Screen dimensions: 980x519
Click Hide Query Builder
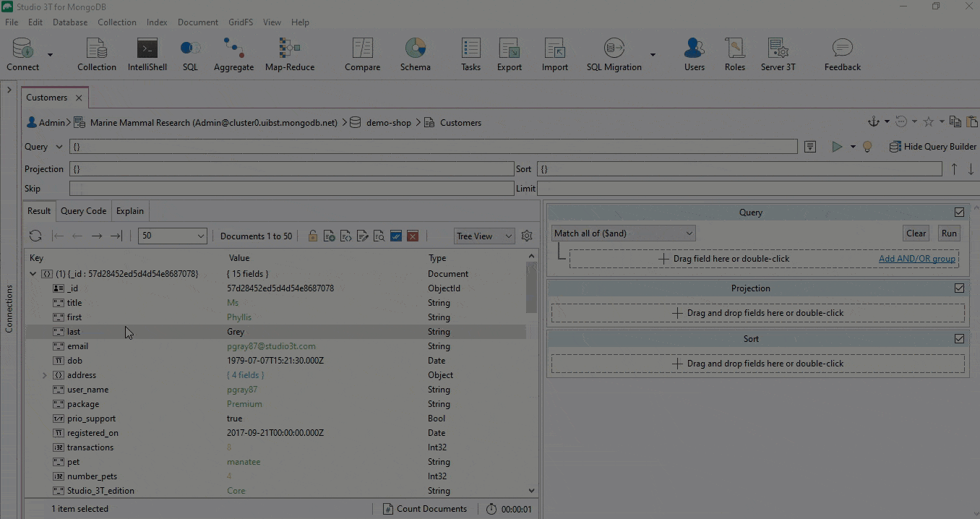933,147
